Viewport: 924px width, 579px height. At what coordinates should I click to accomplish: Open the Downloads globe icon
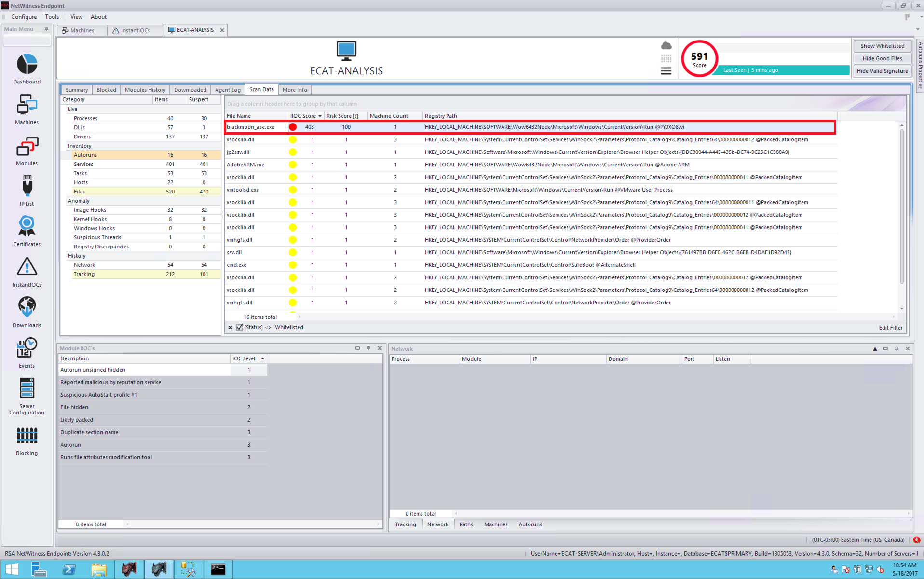[x=27, y=308]
